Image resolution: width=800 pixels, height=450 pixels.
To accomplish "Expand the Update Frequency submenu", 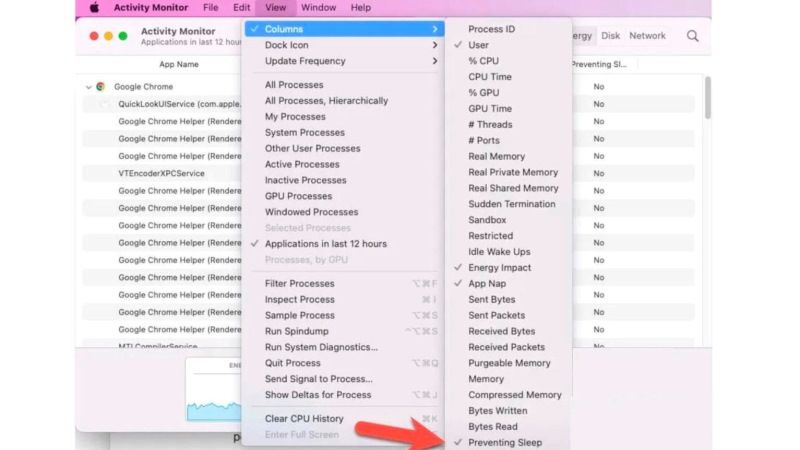I will coord(344,61).
